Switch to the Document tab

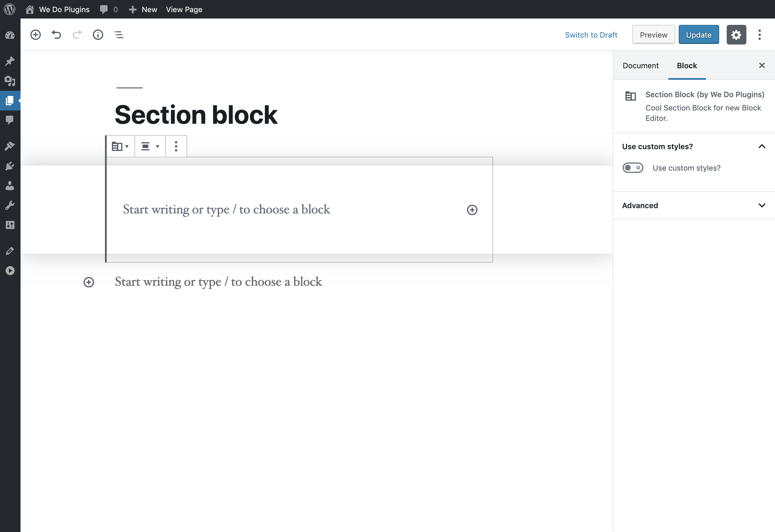click(640, 66)
